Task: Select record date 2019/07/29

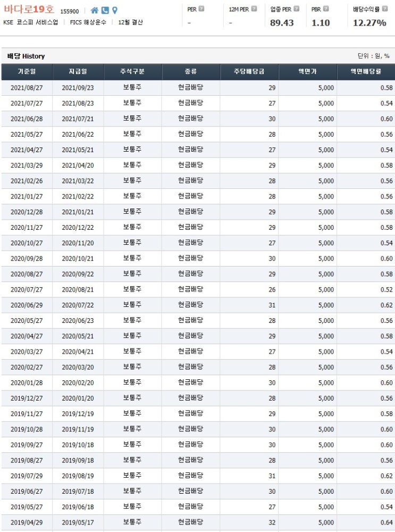Action: [27, 476]
